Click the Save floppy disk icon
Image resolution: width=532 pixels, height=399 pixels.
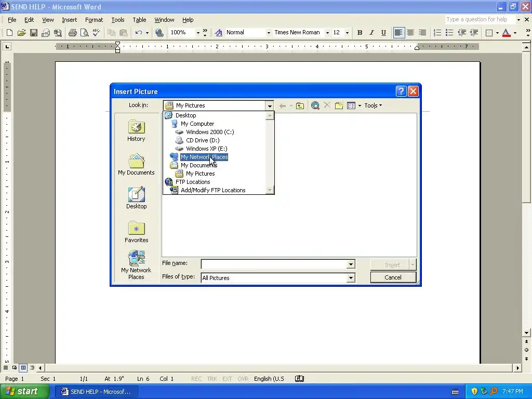click(33, 33)
